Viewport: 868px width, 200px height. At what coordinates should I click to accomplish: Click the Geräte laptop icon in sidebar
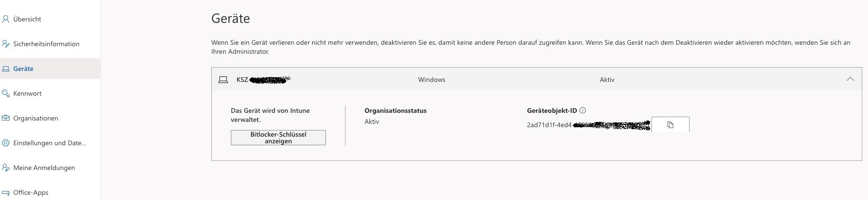6,69
